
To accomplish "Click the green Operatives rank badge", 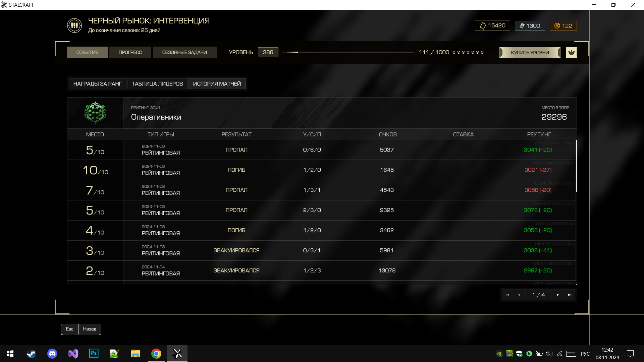I will [x=95, y=113].
